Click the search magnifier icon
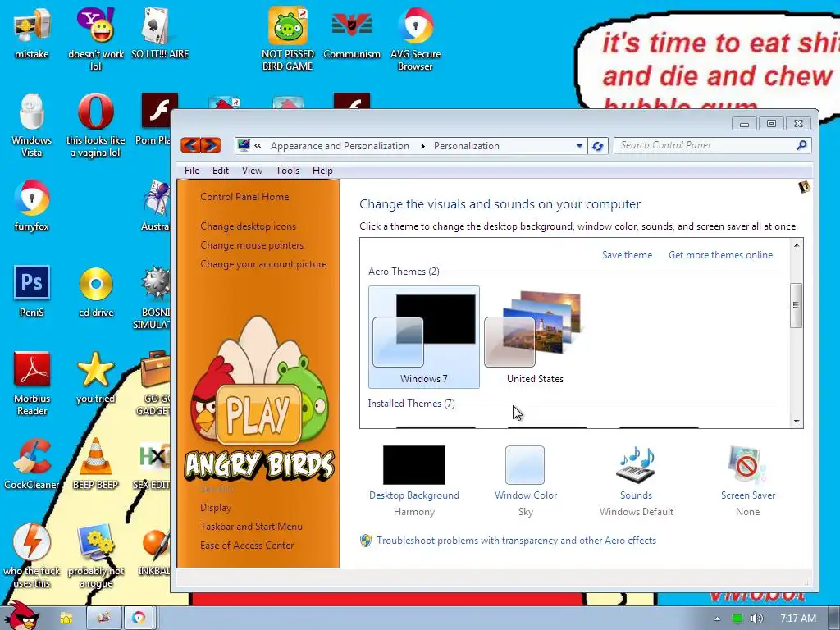840x630 pixels. [802, 145]
